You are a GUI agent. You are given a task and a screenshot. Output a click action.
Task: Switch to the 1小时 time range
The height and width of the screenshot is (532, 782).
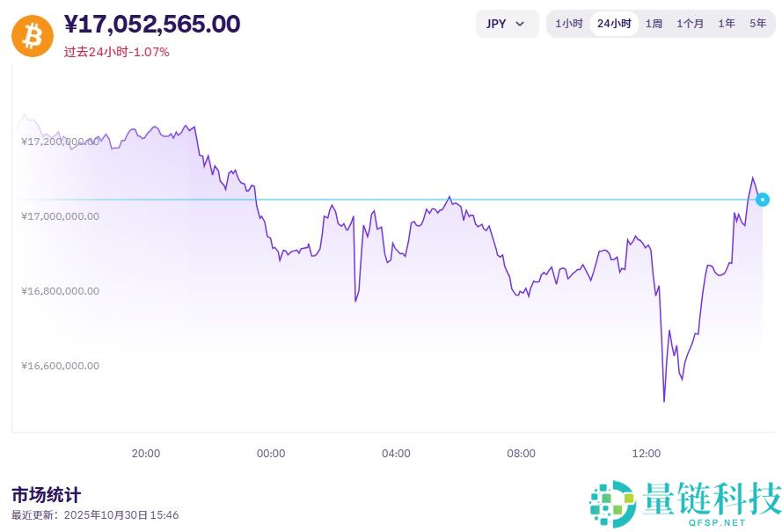click(569, 24)
